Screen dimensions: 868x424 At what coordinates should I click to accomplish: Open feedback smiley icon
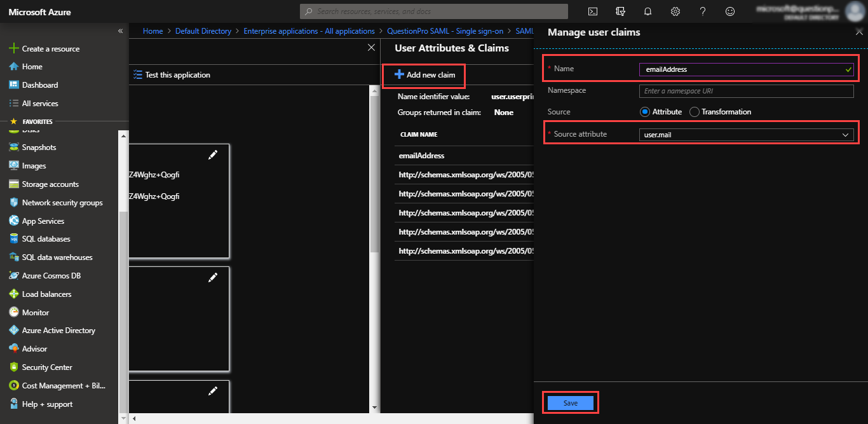point(730,11)
